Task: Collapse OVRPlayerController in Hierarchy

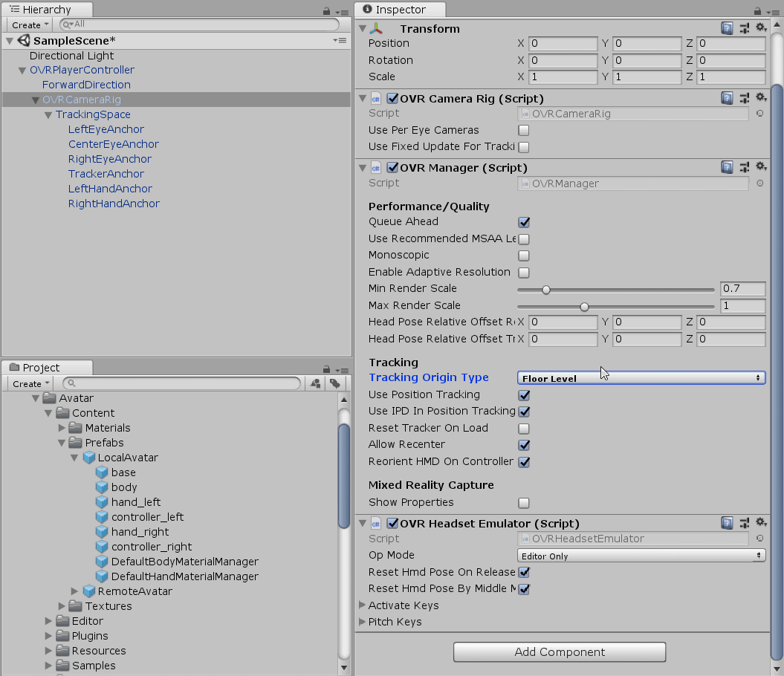Action: click(22, 71)
